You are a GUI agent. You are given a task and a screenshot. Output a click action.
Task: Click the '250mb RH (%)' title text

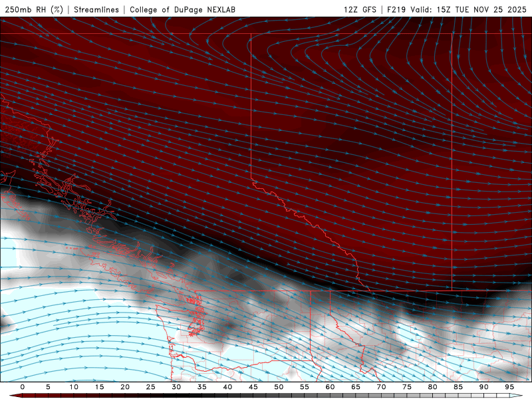tap(34, 10)
